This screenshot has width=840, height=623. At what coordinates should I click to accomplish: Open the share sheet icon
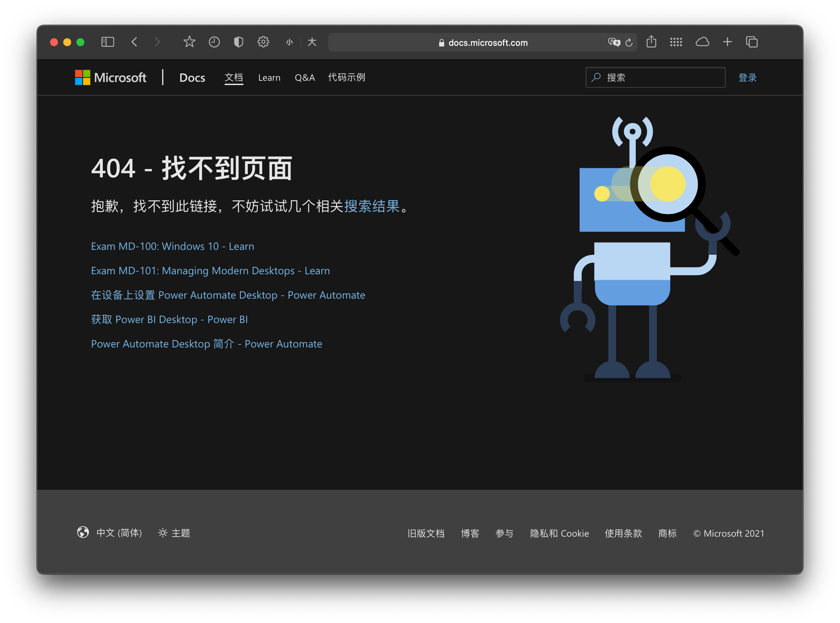(651, 42)
